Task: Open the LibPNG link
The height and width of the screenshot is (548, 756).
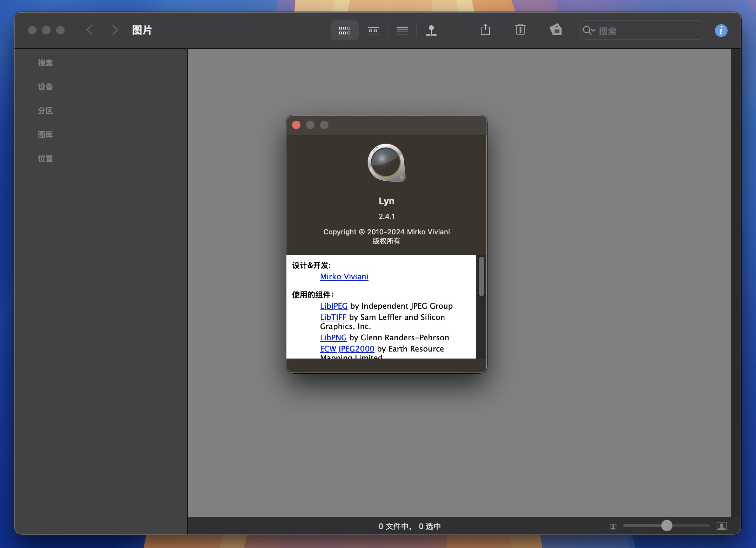Action: 333,338
